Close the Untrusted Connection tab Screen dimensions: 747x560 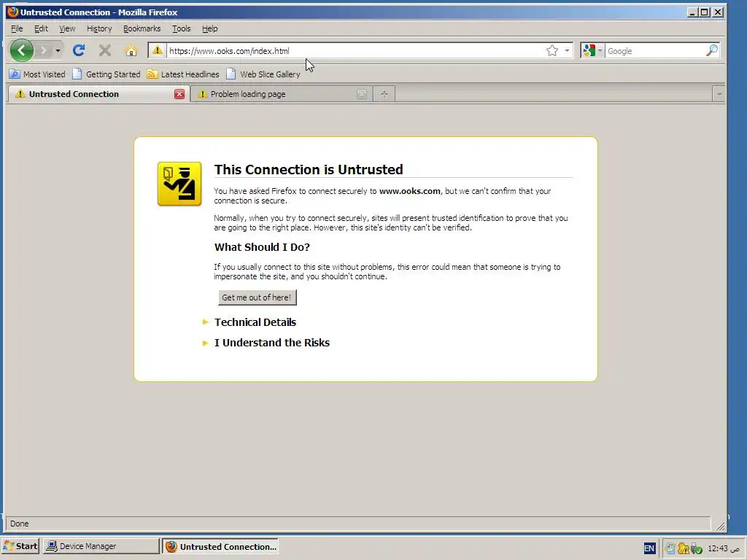tap(179, 94)
